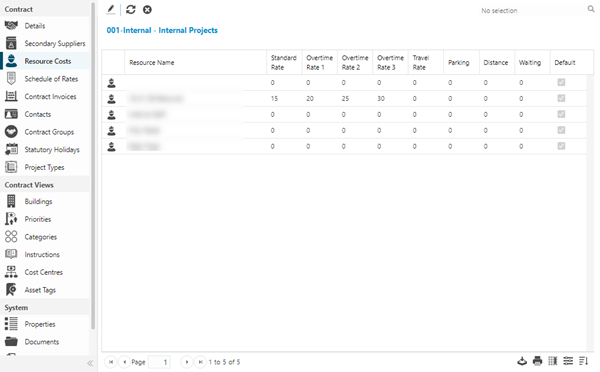Open the sort options icon

(583, 361)
